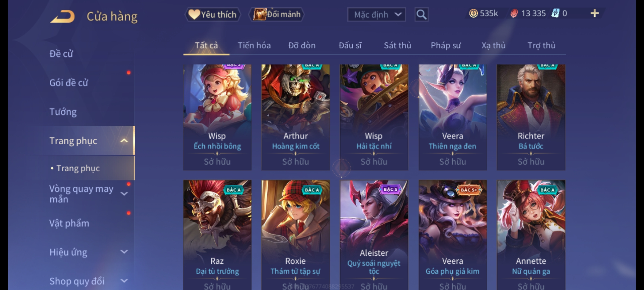Open the Gói đề cử menu
Viewport: 644px width, 290px height.
click(69, 83)
